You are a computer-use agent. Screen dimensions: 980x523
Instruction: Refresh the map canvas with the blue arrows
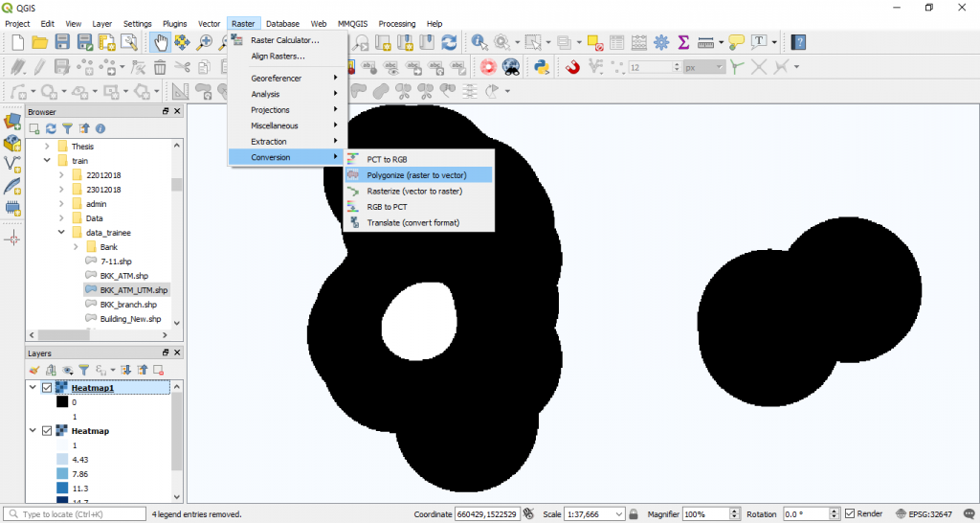click(449, 42)
